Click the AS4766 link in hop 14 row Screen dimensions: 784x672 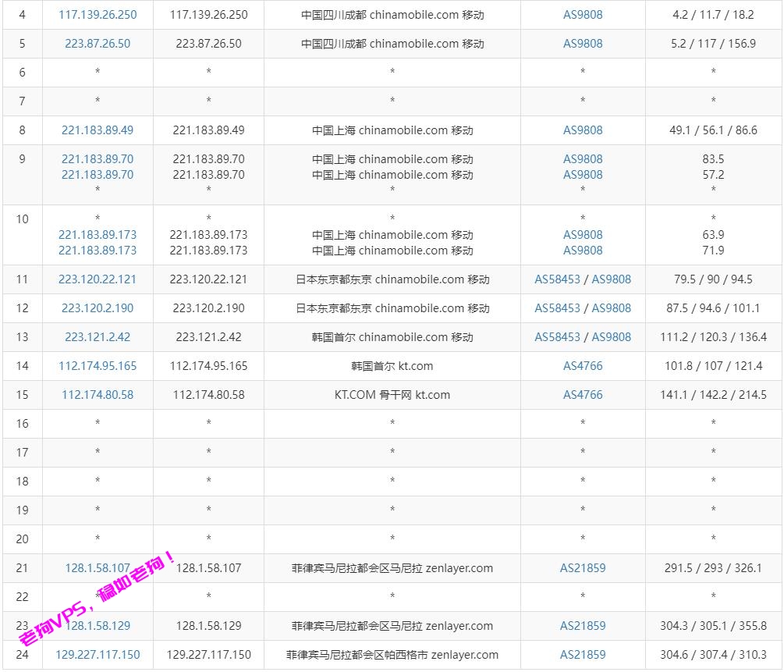pyautogui.click(x=583, y=366)
